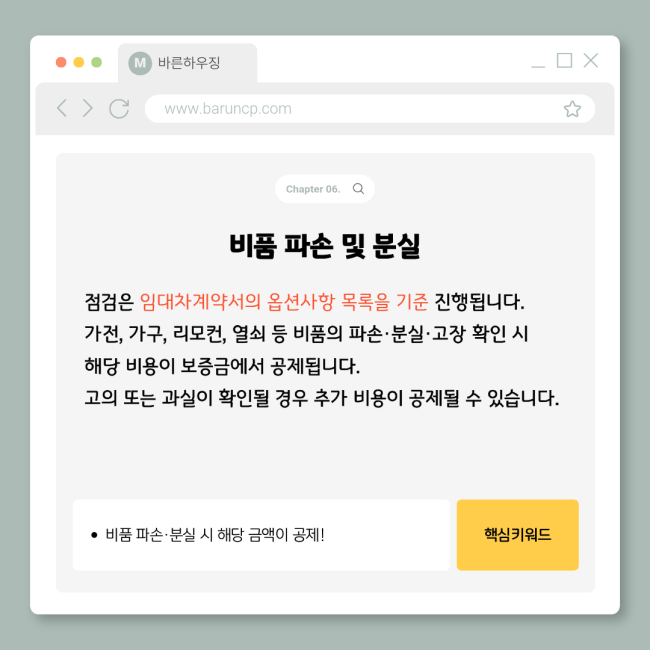Click the red highlighted 임대차계약서의 옵션사항 text
The height and width of the screenshot is (650, 650).
[237, 301]
